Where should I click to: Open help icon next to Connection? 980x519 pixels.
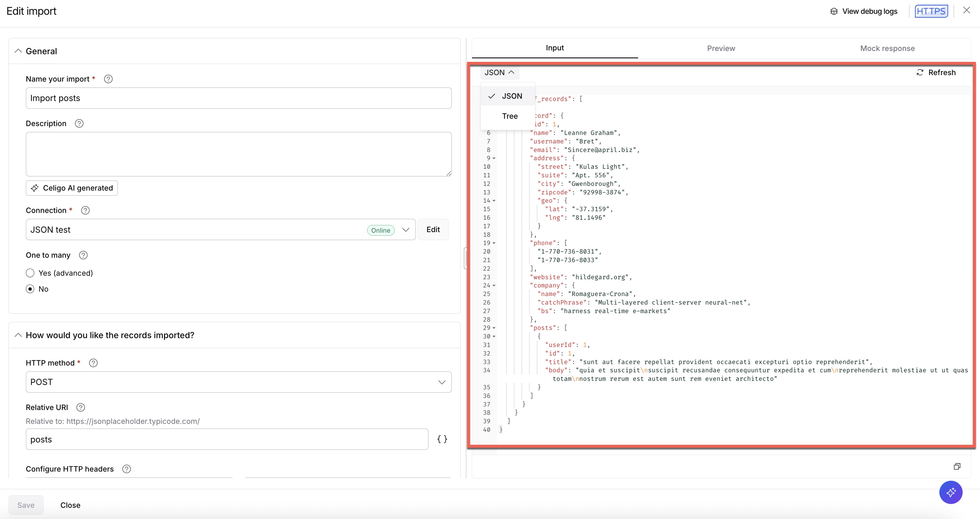pos(85,210)
